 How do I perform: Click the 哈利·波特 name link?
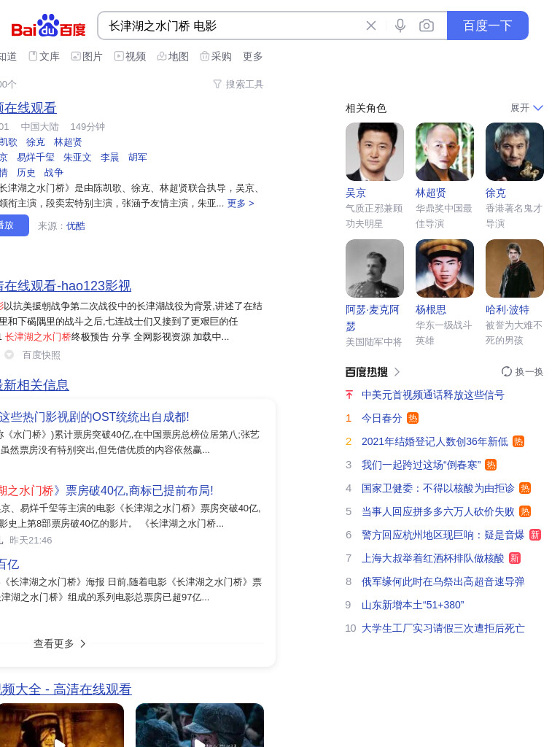(507, 309)
